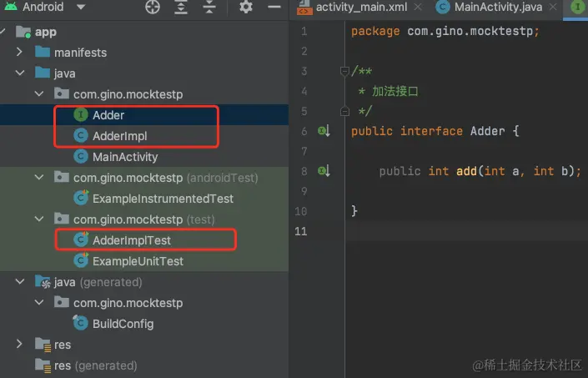This screenshot has width=588, height=378.
Task: Collapse the generated com.gino.mocktestp package chevron
Action: [39, 302]
